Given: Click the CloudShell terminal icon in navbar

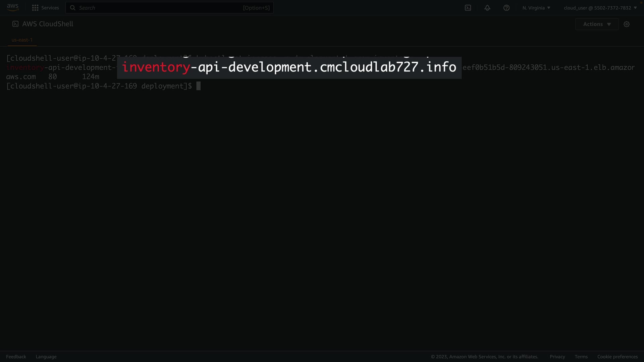Looking at the screenshot, I should (x=468, y=8).
